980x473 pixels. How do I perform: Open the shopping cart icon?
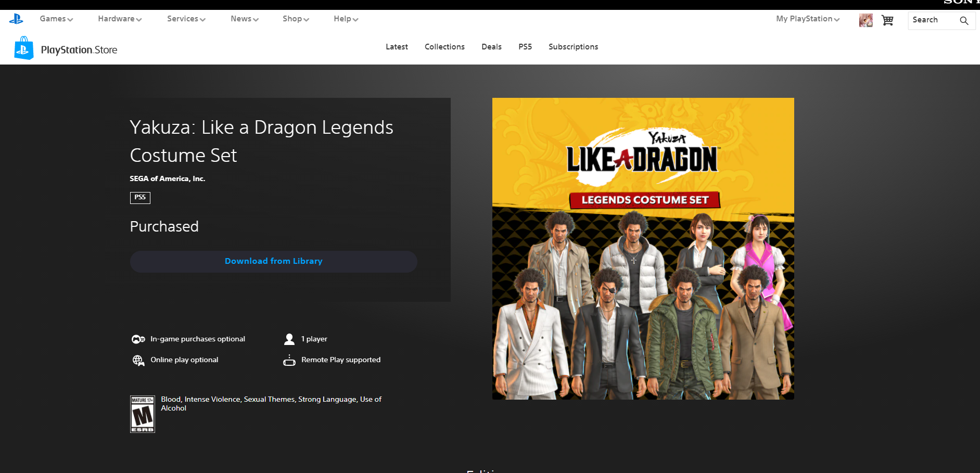887,20
